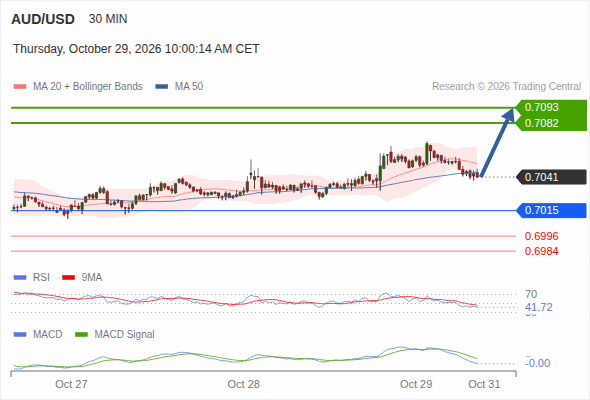Click the Oct 27 date axis label
The image size is (590, 400).
(71, 384)
